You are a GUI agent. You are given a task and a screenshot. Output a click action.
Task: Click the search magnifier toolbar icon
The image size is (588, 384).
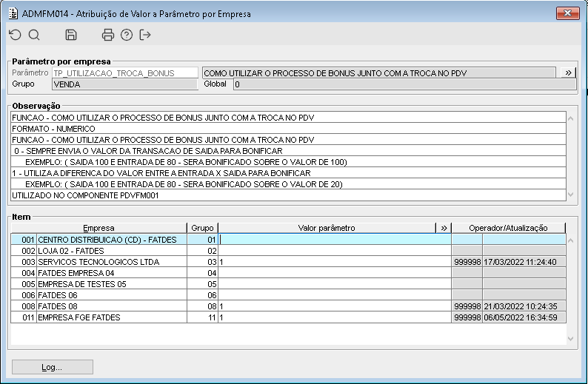(x=34, y=35)
